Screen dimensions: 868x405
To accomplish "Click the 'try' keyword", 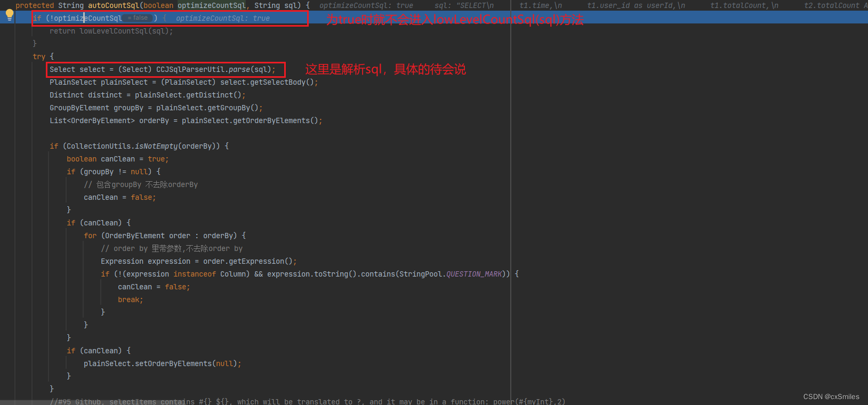I will [x=39, y=56].
